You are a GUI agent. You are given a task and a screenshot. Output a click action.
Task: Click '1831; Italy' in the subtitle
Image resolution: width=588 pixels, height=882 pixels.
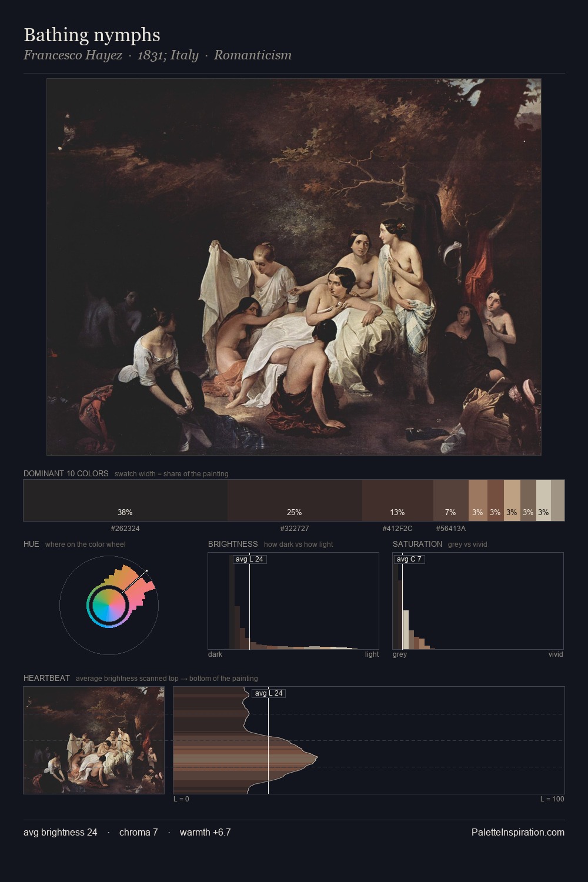[x=168, y=55]
